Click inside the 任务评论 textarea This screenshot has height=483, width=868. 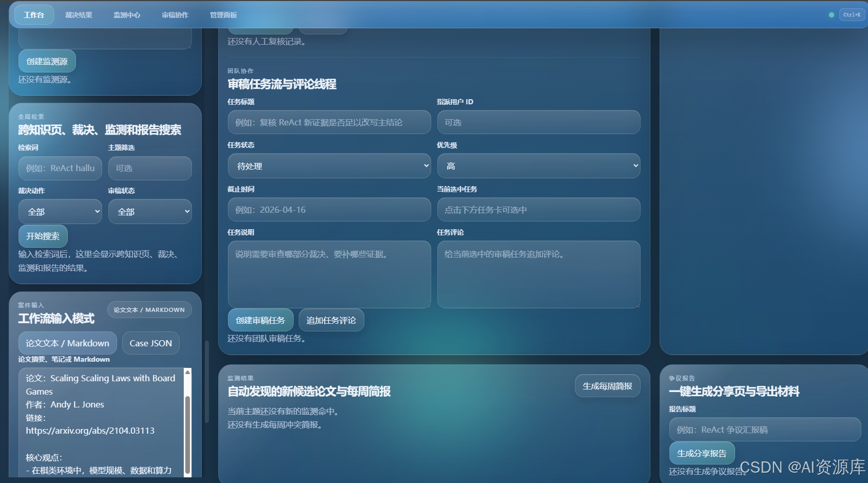[x=539, y=274]
